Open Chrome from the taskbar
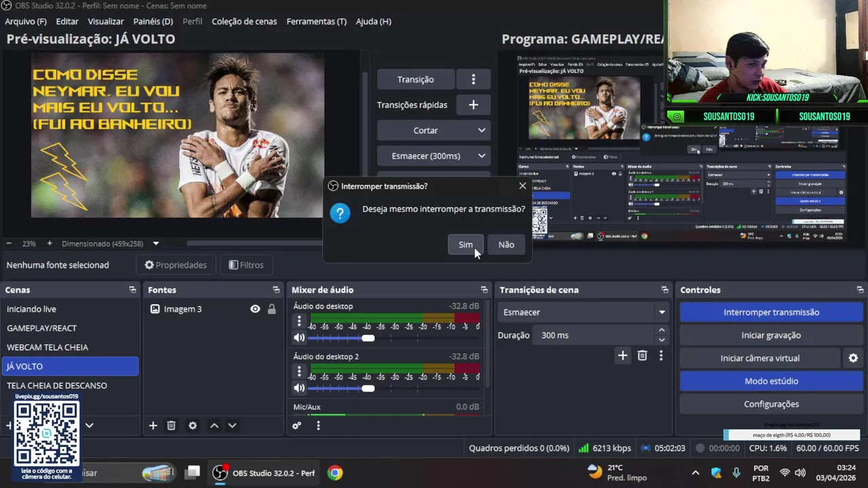The width and height of the screenshot is (868, 488). pyautogui.click(x=335, y=473)
